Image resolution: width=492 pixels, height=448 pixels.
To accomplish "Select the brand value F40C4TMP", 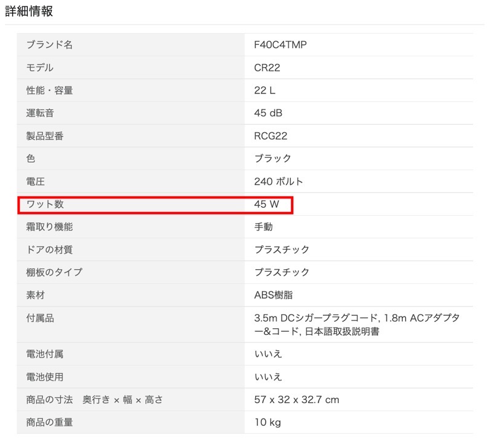I will click(x=280, y=45).
